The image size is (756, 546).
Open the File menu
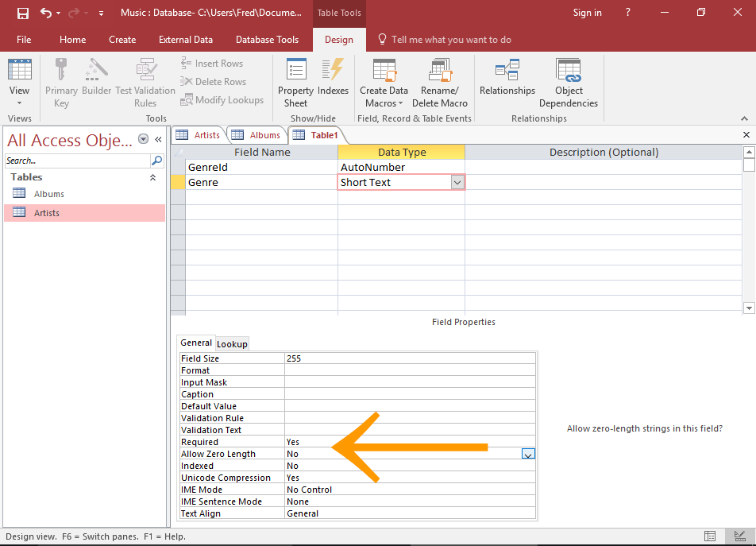click(24, 40)
